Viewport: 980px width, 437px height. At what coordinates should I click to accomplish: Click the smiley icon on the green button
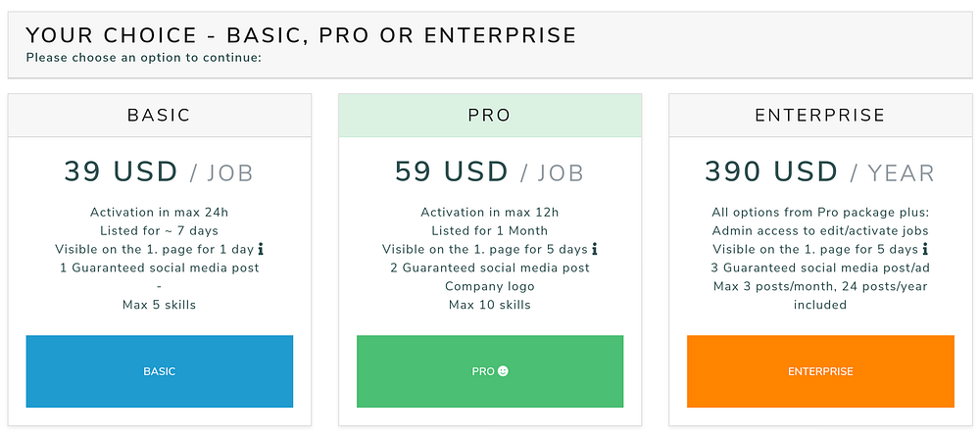504,372
